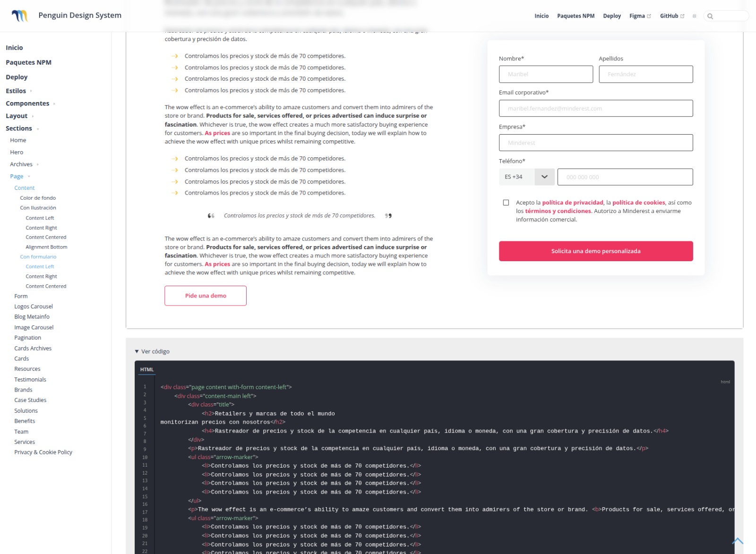
Task: Click the Pide una demo button
Action: point(205,296)
